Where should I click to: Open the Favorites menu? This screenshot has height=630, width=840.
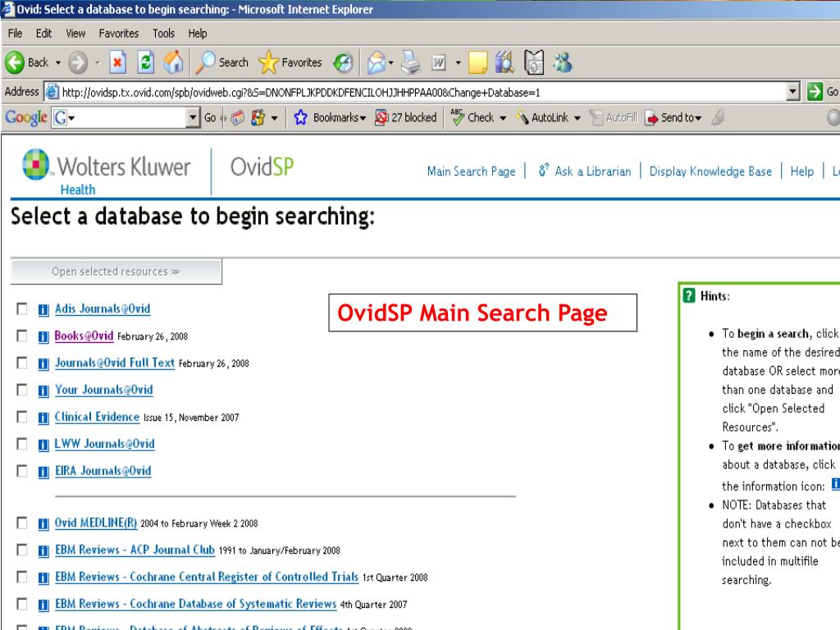click(118, 33)
